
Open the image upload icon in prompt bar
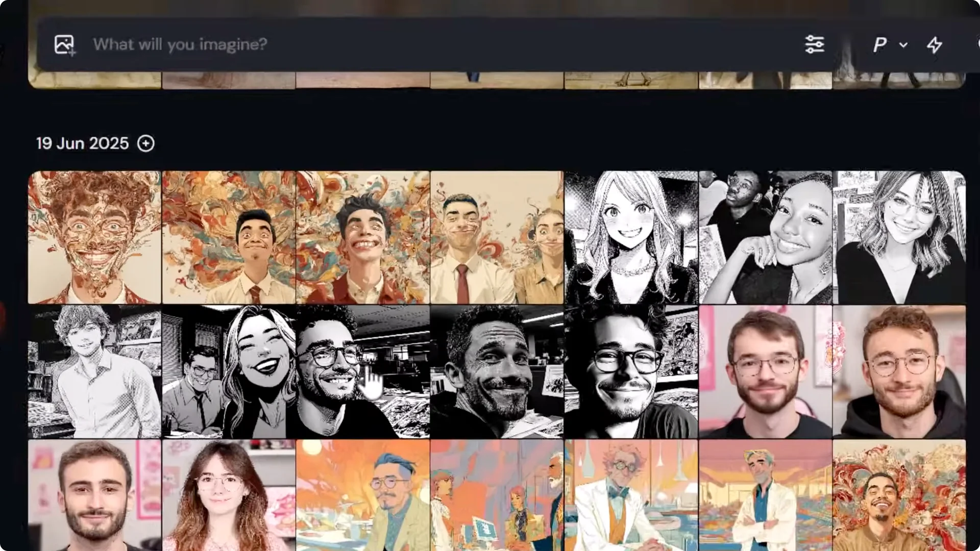point(65,45)
